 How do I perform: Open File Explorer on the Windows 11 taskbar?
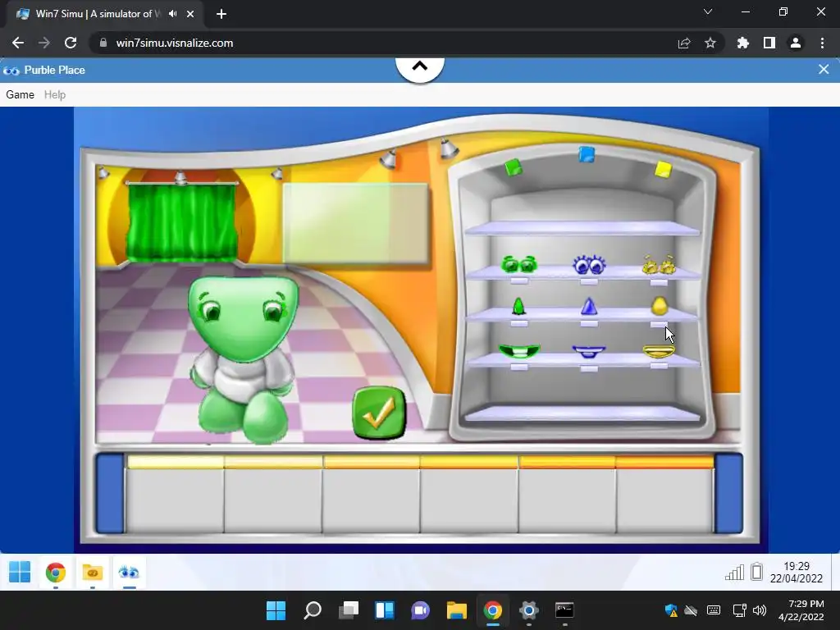tap(456, 610)
